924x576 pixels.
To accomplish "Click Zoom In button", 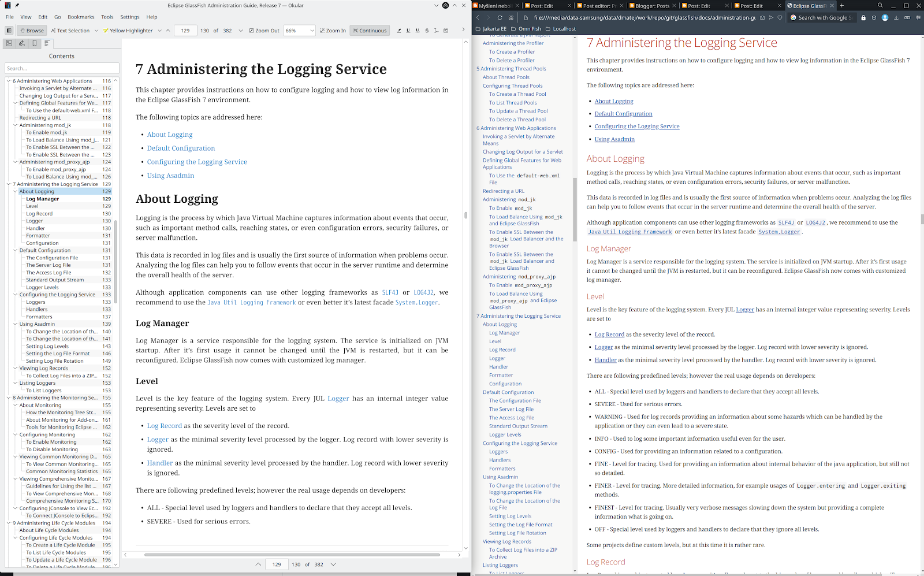I will pos(333,31).
